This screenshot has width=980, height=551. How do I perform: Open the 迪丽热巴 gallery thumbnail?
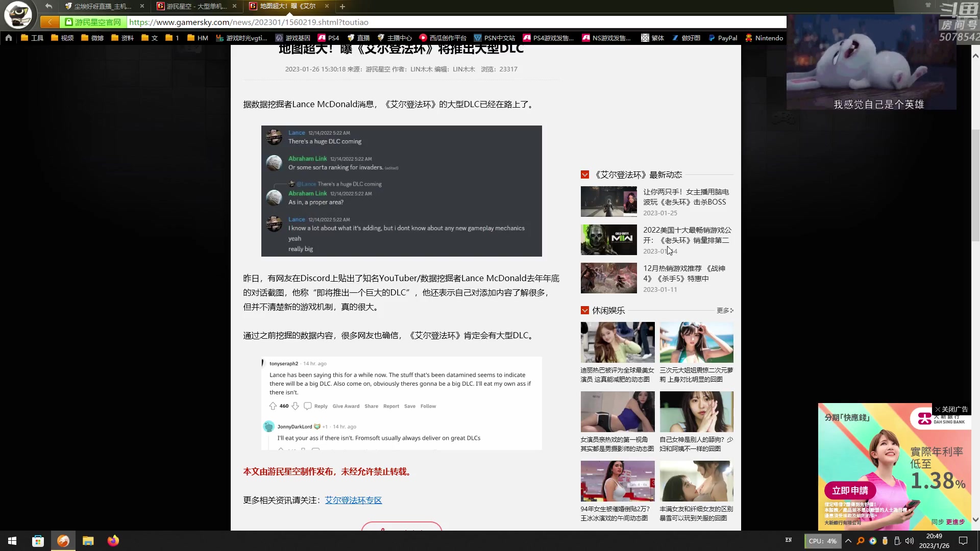pyautogui.click(x=618, y=342)
